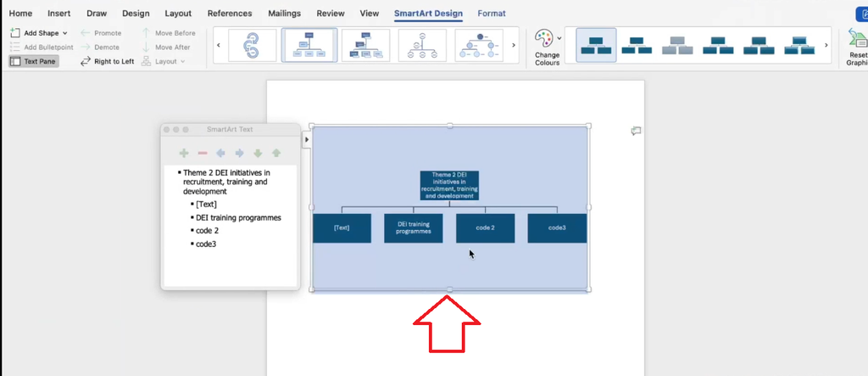Open the View tab

coord(370,14)
